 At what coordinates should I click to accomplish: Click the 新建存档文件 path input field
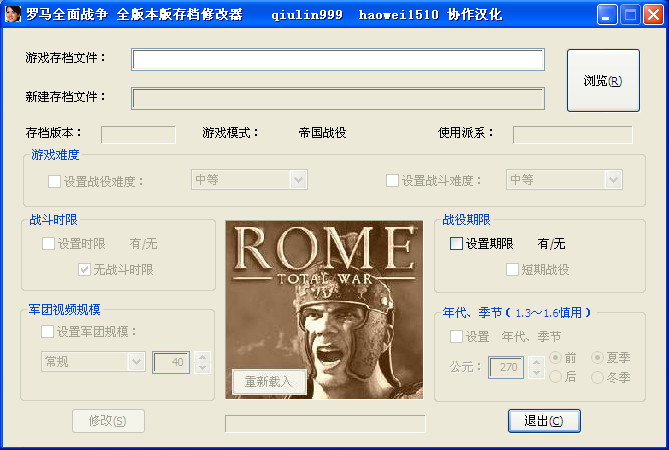pos(338,99)
